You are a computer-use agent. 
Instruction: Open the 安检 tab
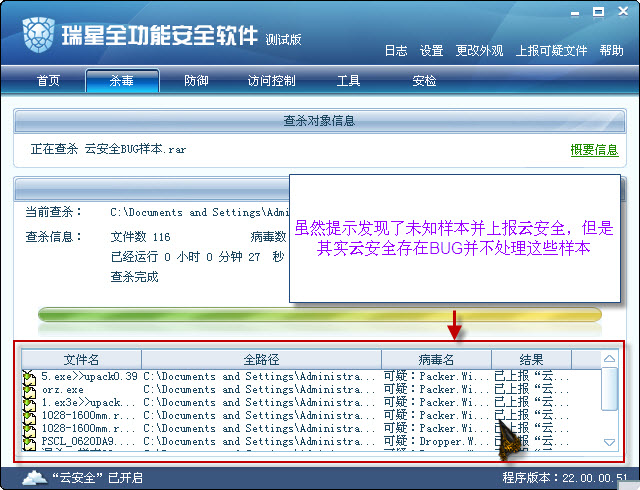coord(424,80)
